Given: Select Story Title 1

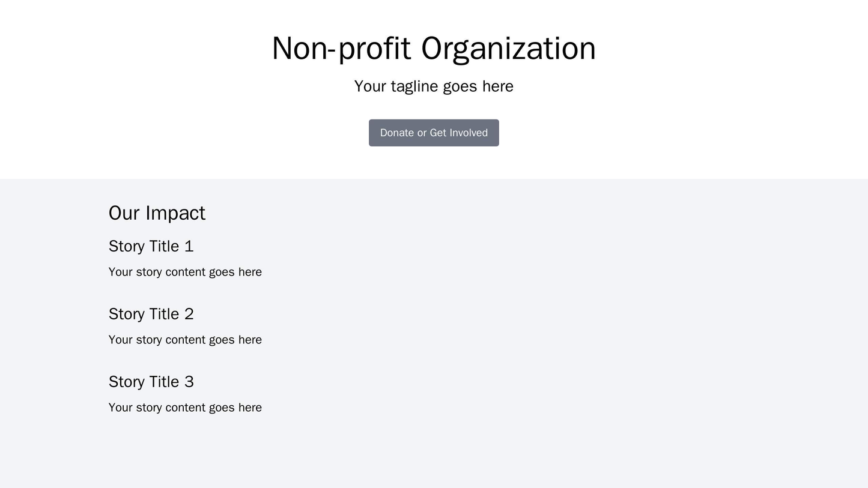Looking at the screenshot, I should [x=151, y=246].
